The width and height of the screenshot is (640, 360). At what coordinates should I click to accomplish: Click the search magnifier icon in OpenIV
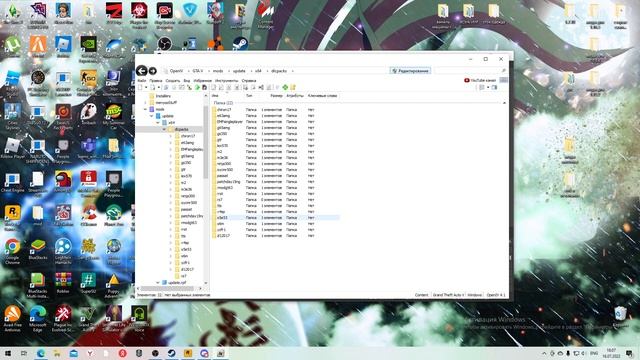click(x=503, y=71)
